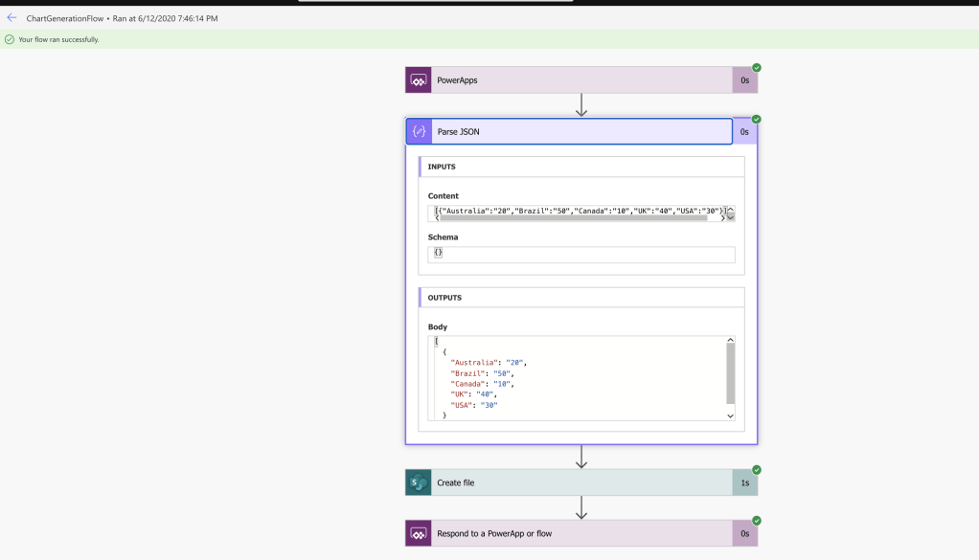Click the green success checkmark on Create file

click(757, 470)
